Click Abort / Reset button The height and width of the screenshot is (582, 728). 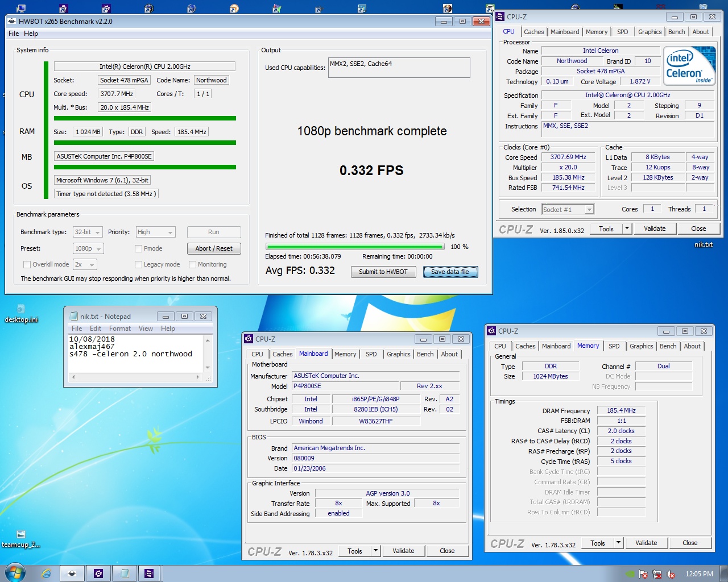tap(214, 248)
